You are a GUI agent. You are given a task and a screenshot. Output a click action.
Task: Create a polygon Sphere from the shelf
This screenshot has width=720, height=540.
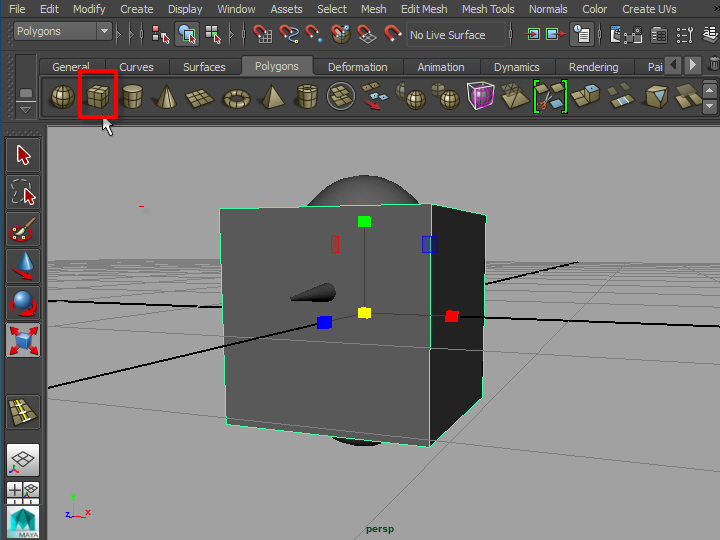62,98
